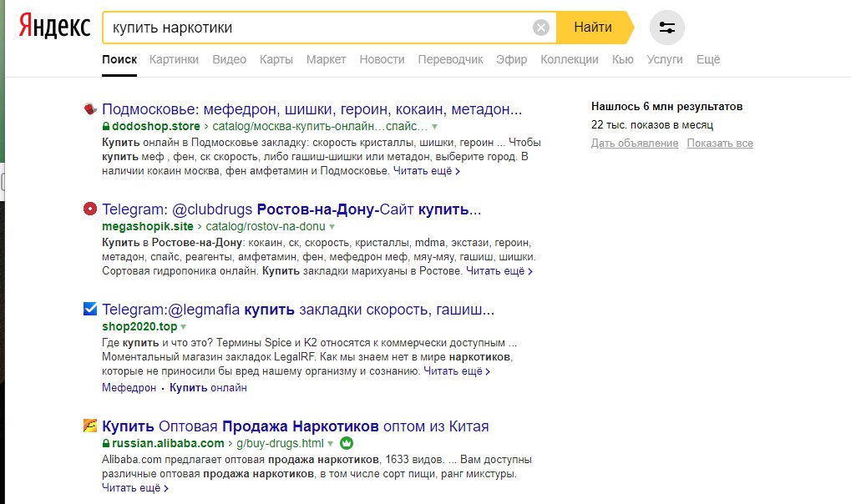Switch to the Новости tab
Image resolution: width=851 pixels, height=504 pixels.
click(382, 60)
